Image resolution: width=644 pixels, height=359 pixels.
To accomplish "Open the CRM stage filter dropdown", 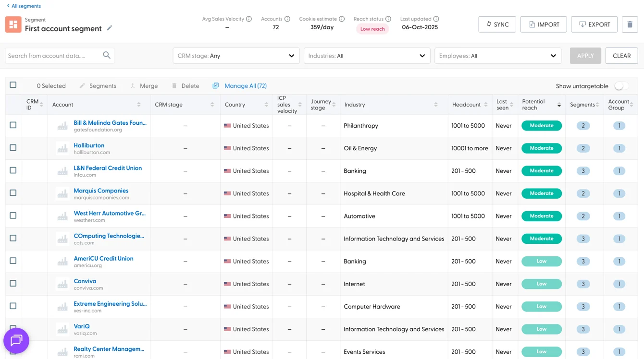I will (x=236, y=56).
